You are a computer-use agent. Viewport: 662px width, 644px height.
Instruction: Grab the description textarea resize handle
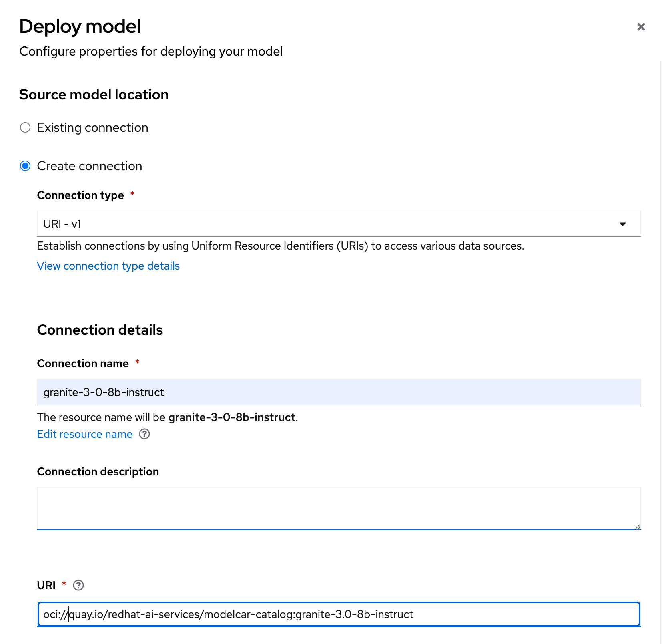(x=637, y=527)
